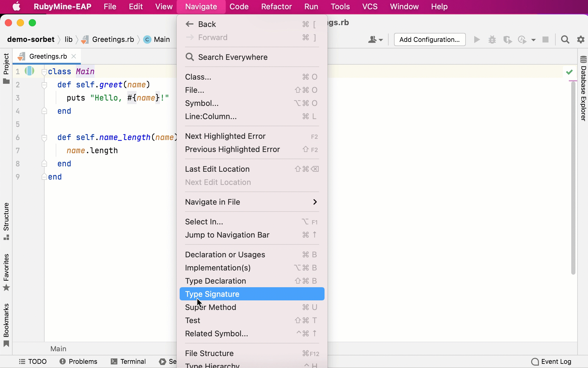Select the Debug button in the toolbar
The height and width of the screenshot is (368, 588).
click(x=491, y=39)
